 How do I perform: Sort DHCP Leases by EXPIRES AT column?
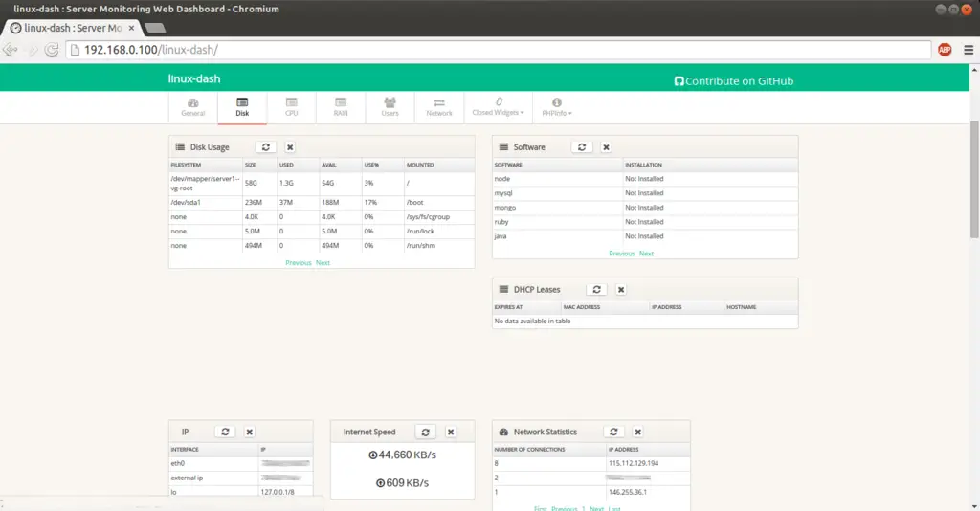pos(527,307)
